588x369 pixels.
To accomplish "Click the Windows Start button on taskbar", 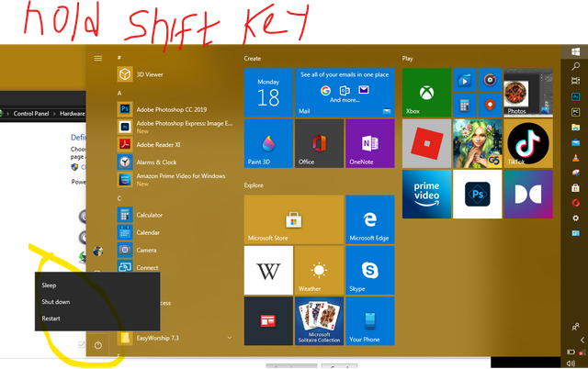I will click(576, 51).
